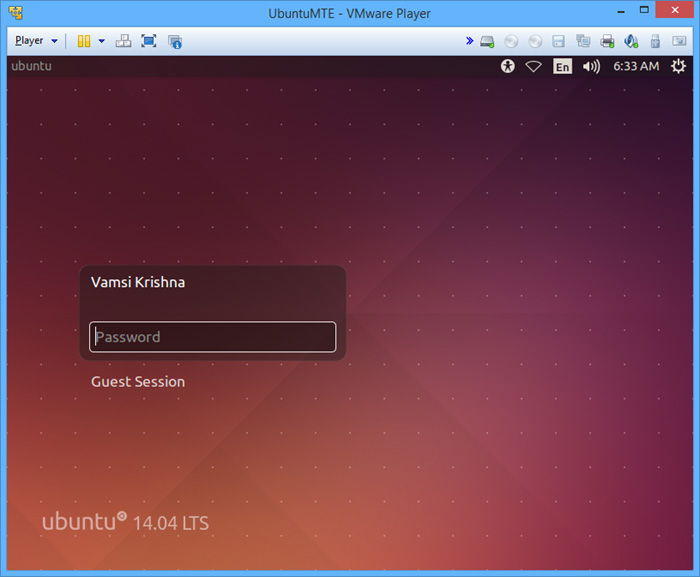Open the En keyboard layout indicator
This screenshot has width=700, height=577.
(562, 67)
